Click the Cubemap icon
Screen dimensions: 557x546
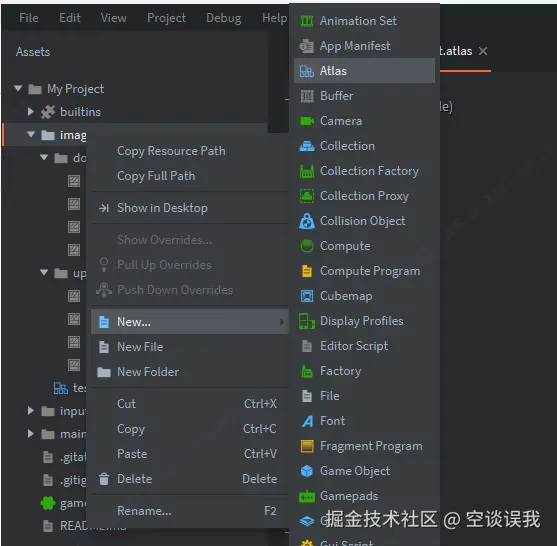pos(307,296)
